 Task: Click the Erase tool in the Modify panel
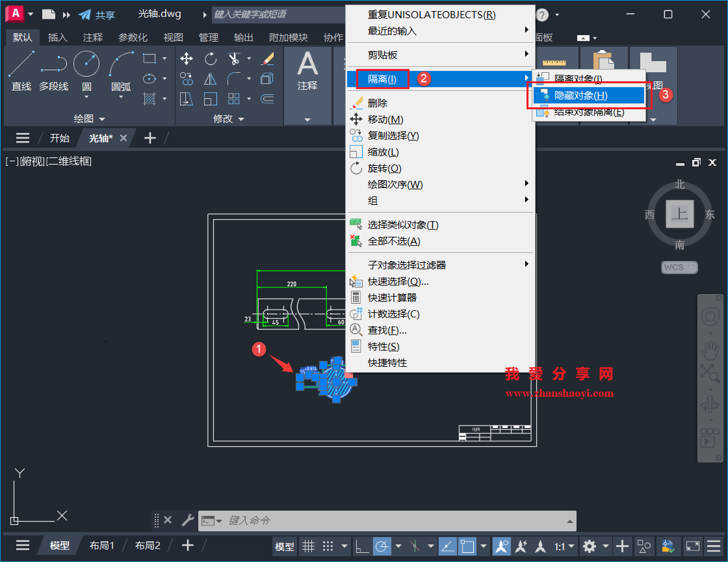click(268, 59)
